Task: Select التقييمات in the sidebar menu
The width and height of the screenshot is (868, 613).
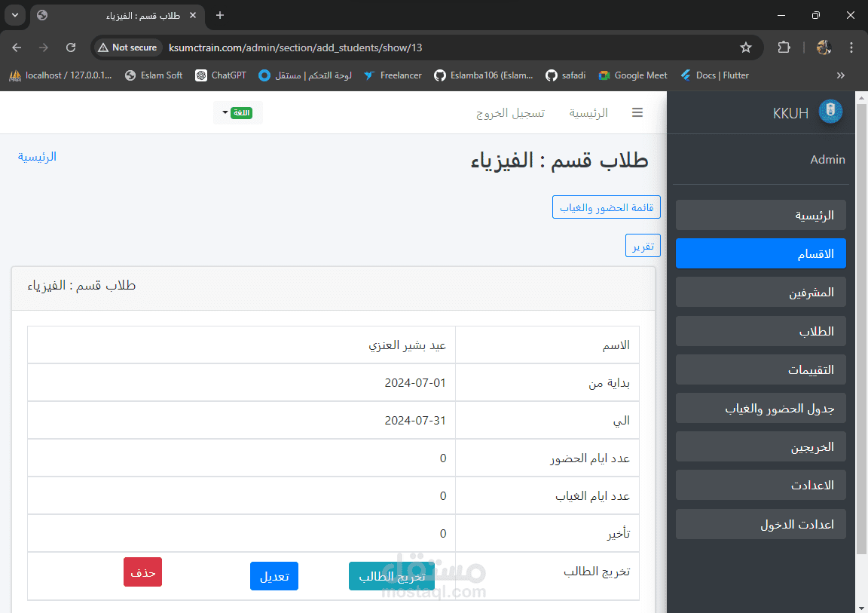Action: pos(760,369)
